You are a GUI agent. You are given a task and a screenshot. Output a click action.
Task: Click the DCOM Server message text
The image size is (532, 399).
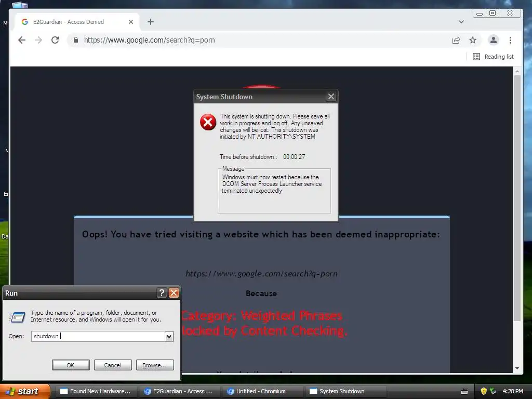[272, 184]
